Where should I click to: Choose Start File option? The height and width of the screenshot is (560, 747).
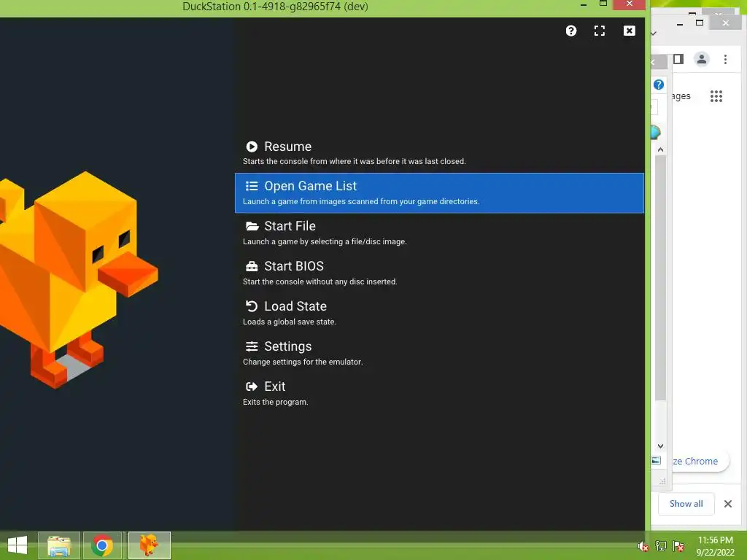tap(439, 233)
